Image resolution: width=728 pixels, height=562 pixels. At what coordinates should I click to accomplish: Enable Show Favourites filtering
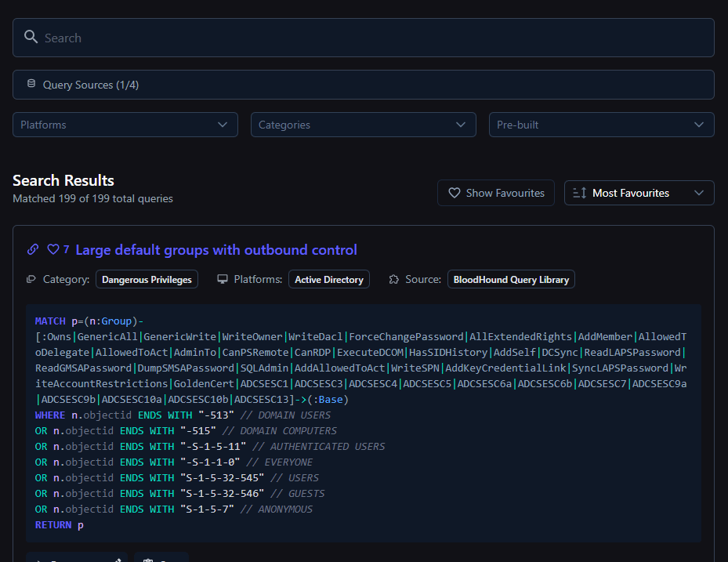tap(495, 192)
